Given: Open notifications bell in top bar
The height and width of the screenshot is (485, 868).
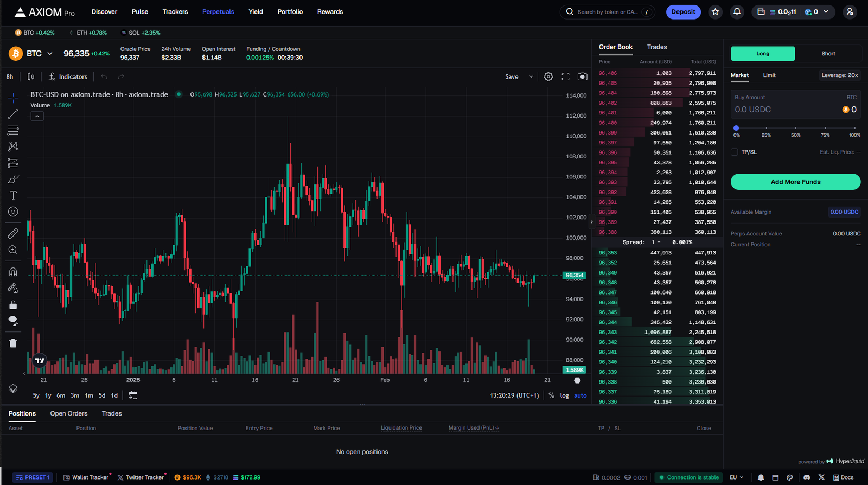Looking at the screenshot, I should 737,12.
